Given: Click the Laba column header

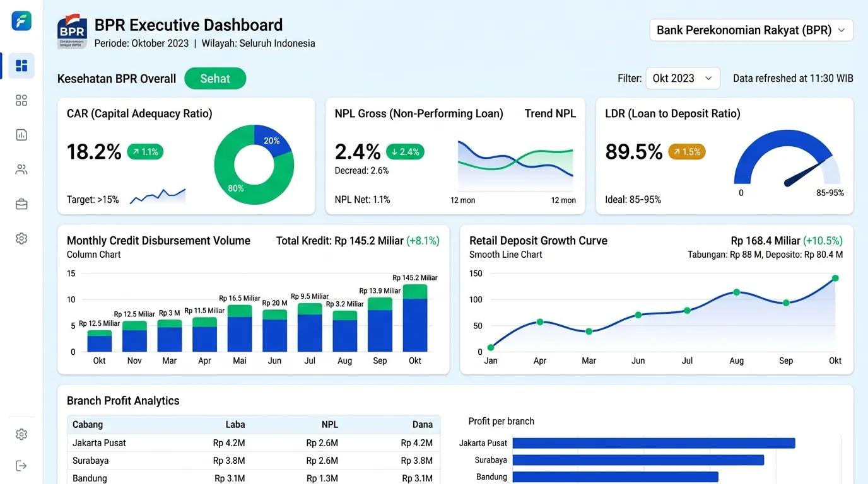Looking at the screenshot, I should [x=235, y=425].
